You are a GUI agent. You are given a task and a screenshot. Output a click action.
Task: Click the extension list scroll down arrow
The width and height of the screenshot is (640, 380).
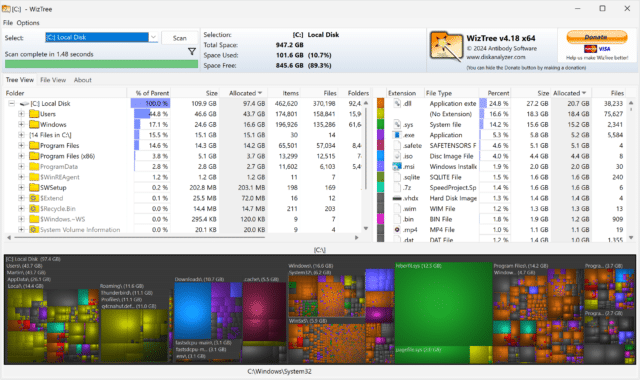(x=631, y=237)
